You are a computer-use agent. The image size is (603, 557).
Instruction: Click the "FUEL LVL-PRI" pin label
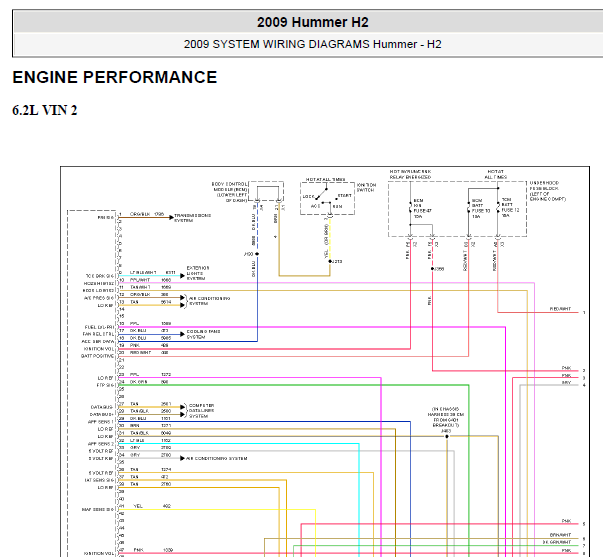click(x=100, y=327)
